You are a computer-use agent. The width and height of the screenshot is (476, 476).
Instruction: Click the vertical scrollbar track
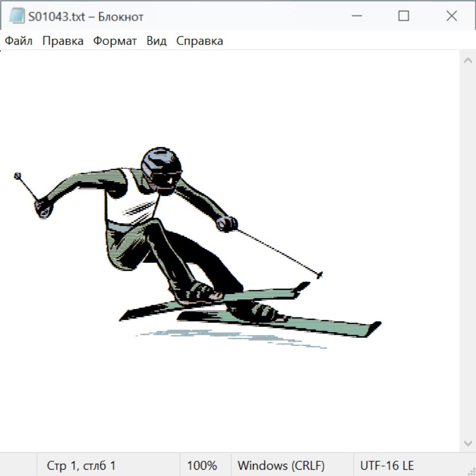click(x=468, y=254)
